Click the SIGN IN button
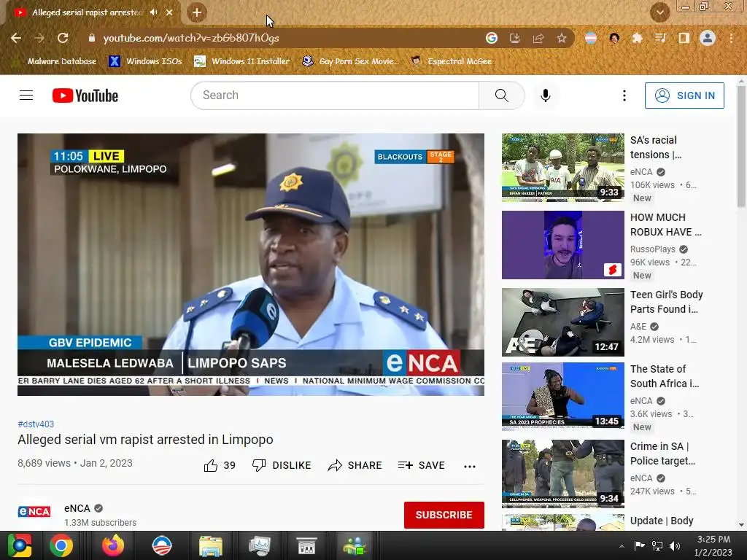747x560 pixels. (684, 96)
